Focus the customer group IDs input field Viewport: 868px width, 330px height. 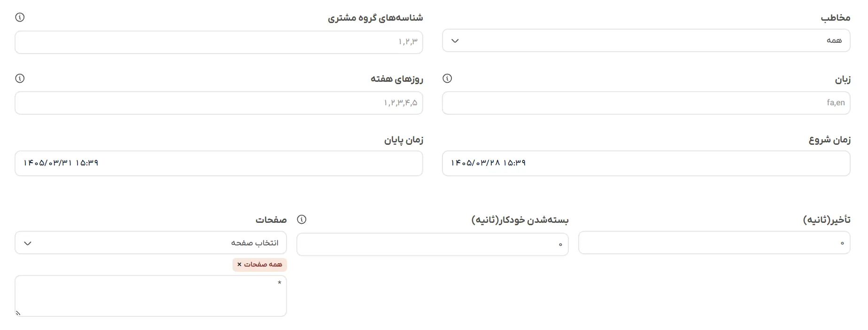[x=219, y=42]
